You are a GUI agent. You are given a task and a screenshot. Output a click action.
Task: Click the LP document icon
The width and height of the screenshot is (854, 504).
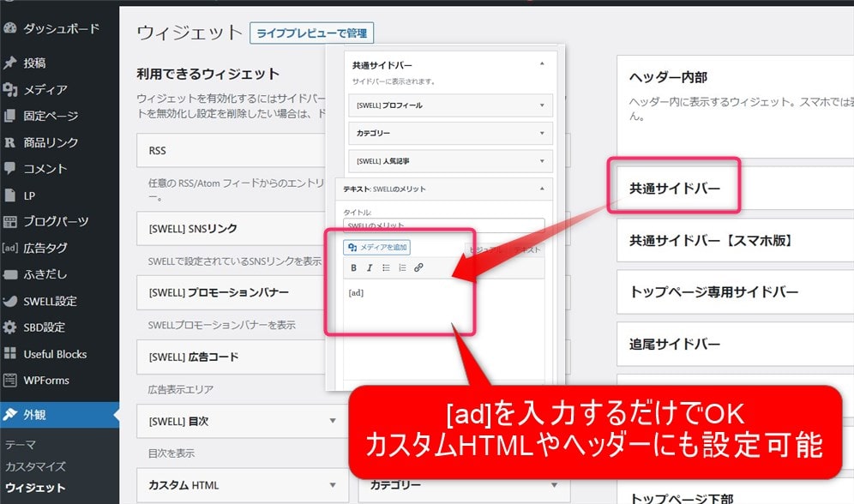[x=9, y=195]
